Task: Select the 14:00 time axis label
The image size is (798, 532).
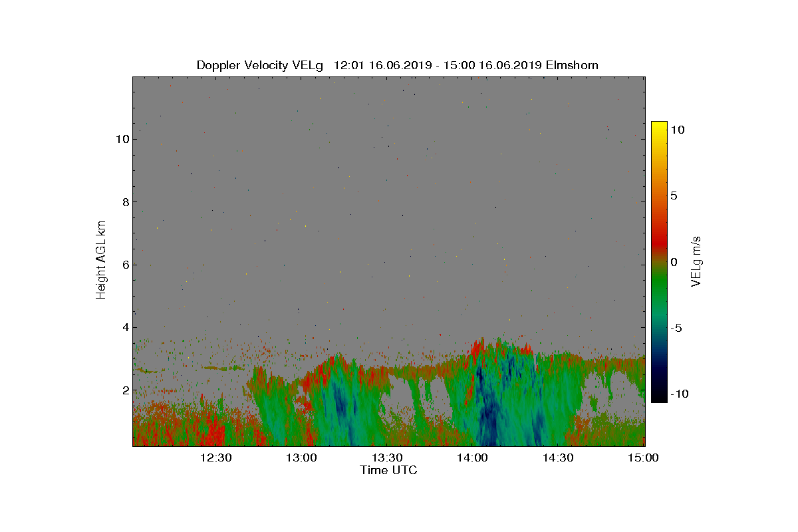Action: pyautogui.click(x=472, y=458)
